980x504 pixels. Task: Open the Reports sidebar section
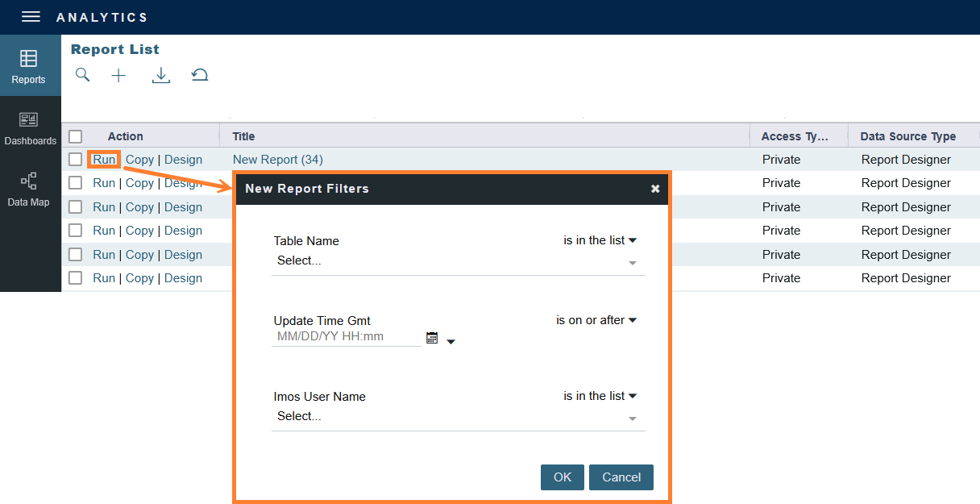pyautogui.click(x=29, y=66)
